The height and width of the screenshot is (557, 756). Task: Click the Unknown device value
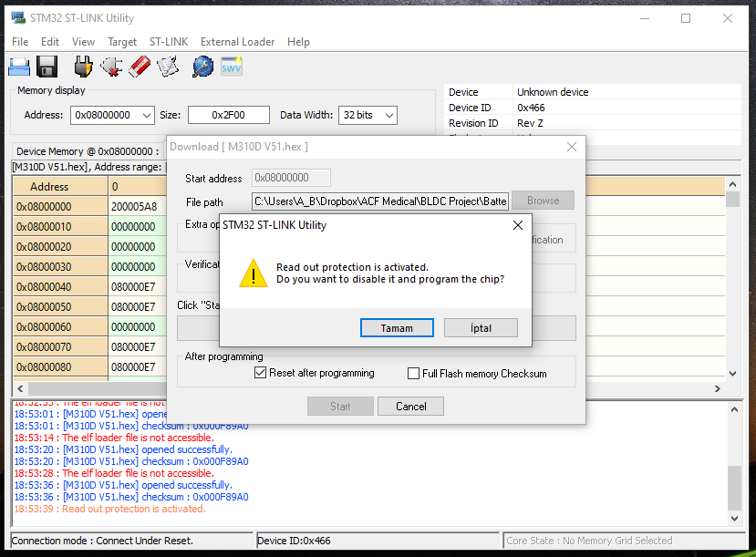point(553,92)
